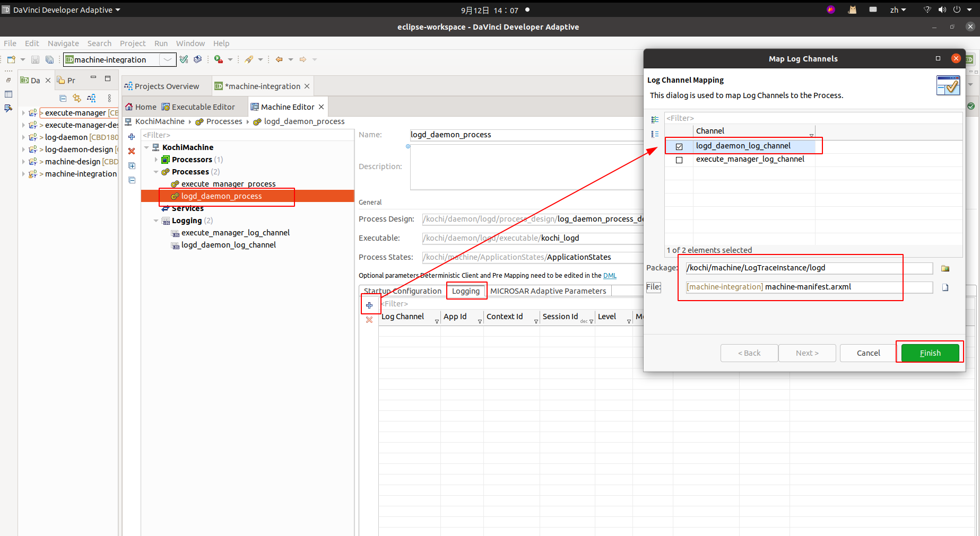Click the Finish button
This screenshot has height=536, width=980.
coord(930,353)
